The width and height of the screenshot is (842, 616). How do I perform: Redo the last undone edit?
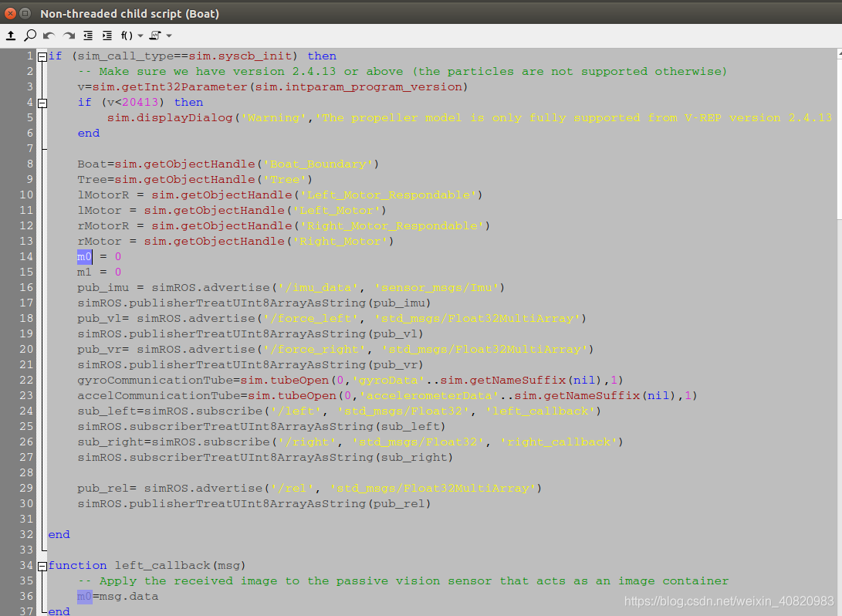[69, 36]
